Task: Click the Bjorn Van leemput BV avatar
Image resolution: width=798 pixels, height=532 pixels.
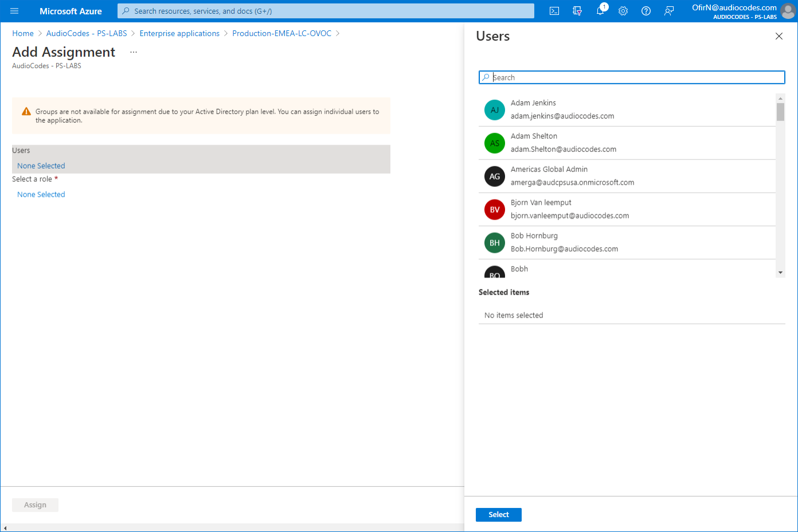Action: click(x=495, y=210)
